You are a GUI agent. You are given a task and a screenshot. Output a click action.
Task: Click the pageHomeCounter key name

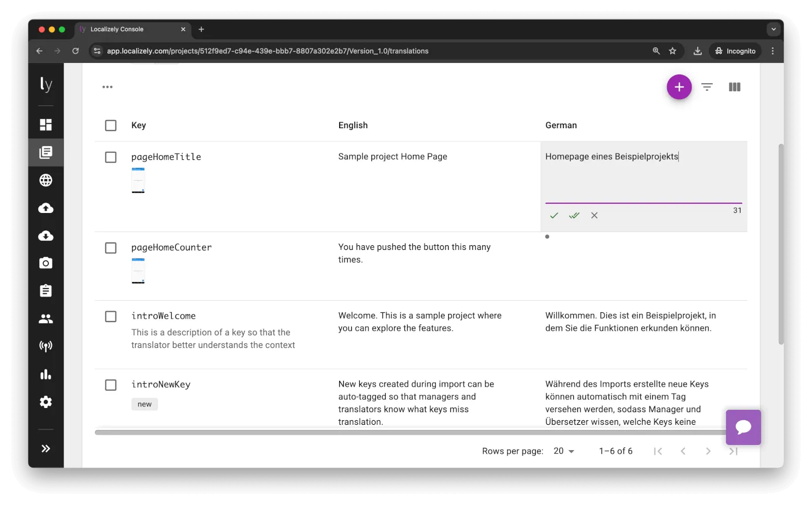(171, 248)
